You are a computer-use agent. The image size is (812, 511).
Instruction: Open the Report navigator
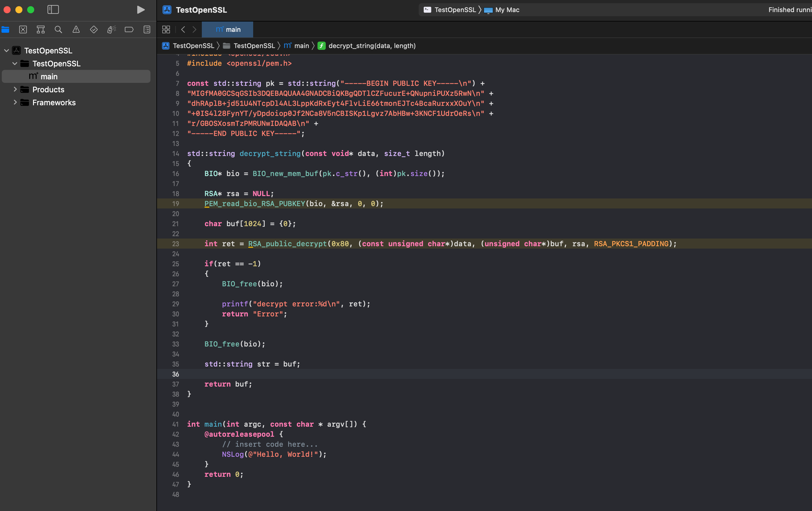147,30
